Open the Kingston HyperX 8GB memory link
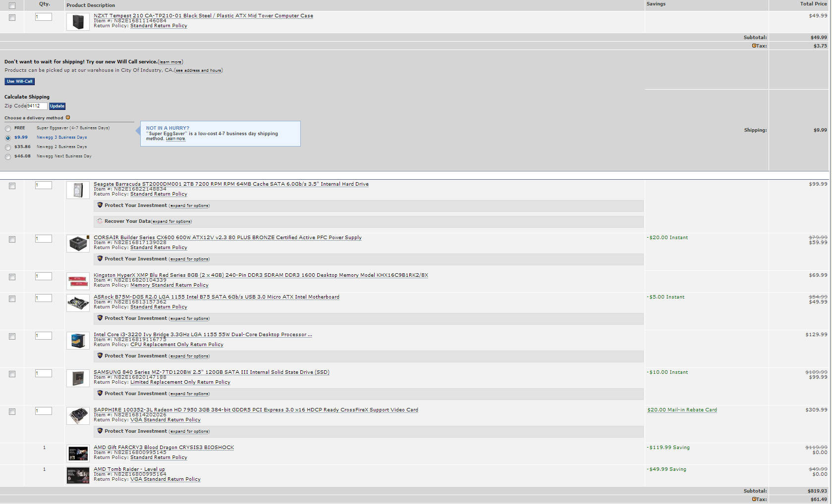The image size is (832, 504). (x=261, y=275)
